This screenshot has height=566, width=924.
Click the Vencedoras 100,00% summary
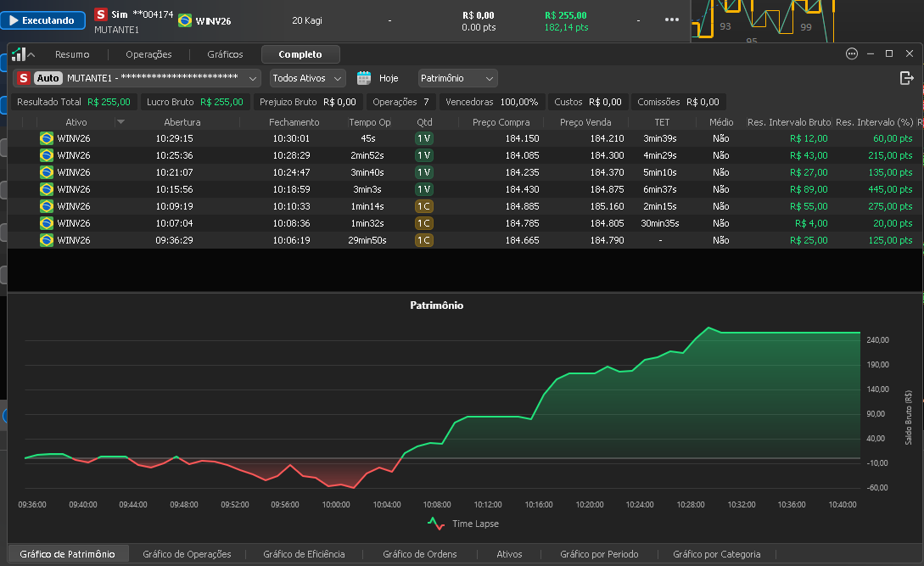[x=491, y=102]
